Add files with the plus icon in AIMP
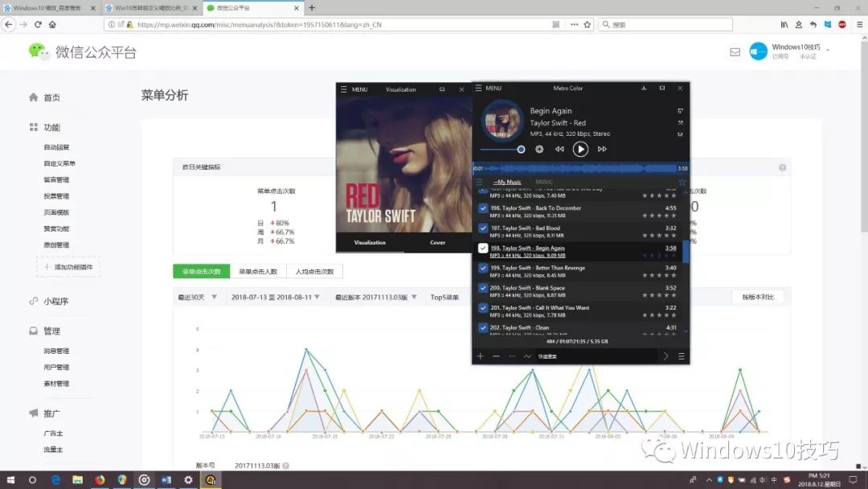Viewport: 868px width, 489px height. pos(481,356)
